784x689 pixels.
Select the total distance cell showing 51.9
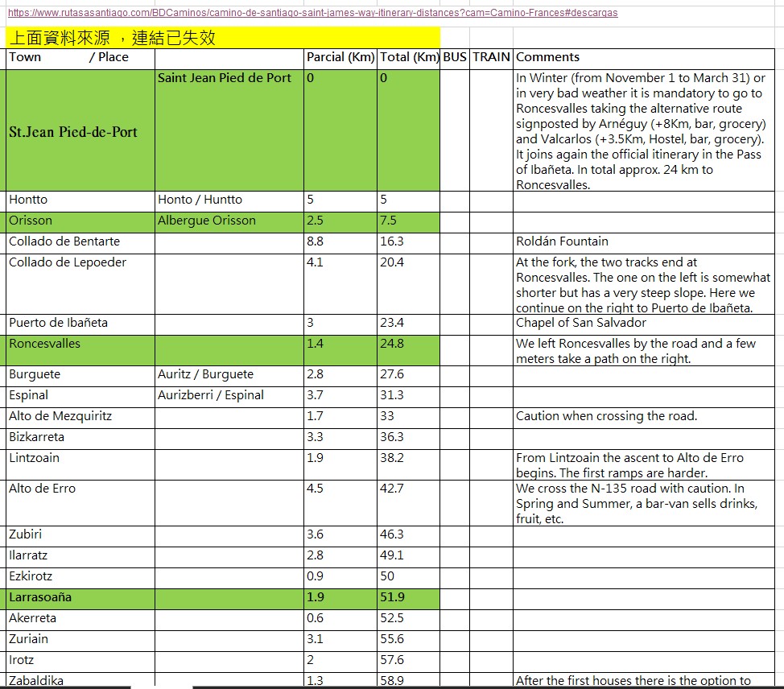pos(409,597)
